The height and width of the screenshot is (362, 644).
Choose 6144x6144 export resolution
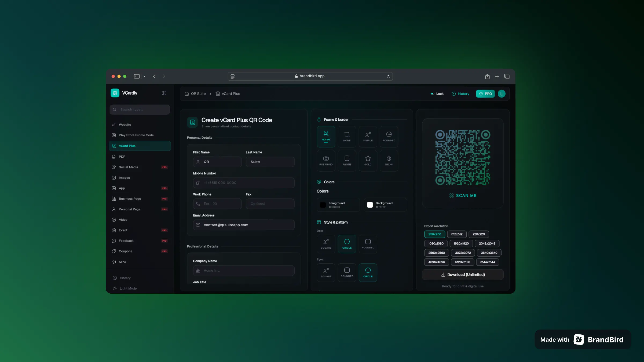tap(488, 262)
